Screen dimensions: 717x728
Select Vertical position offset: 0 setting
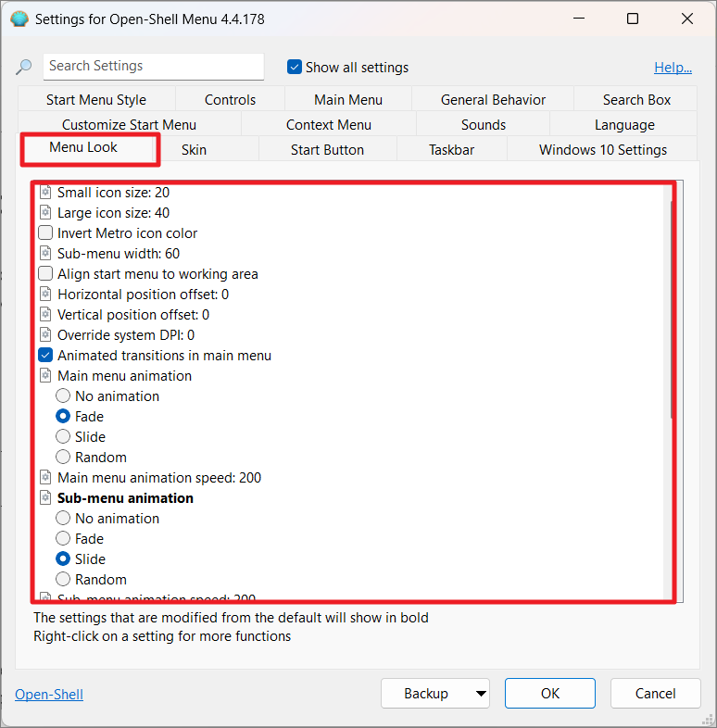pyautogui.click(x=133, y=315)
